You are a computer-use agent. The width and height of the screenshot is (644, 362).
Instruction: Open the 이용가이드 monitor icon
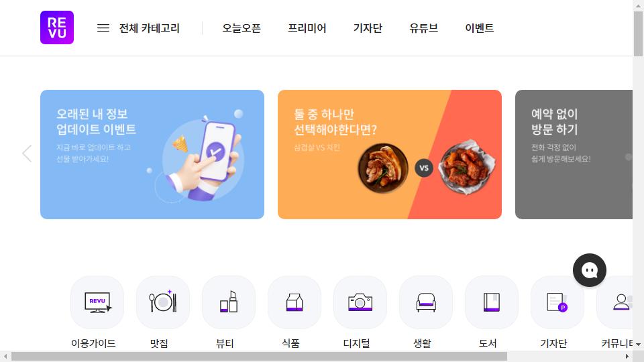[x=97, y=302]
